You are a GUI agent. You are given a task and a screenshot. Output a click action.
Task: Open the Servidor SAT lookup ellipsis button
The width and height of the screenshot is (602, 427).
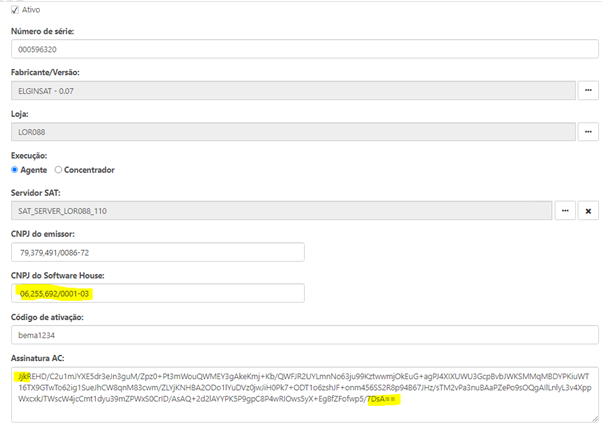click(564, 211)
